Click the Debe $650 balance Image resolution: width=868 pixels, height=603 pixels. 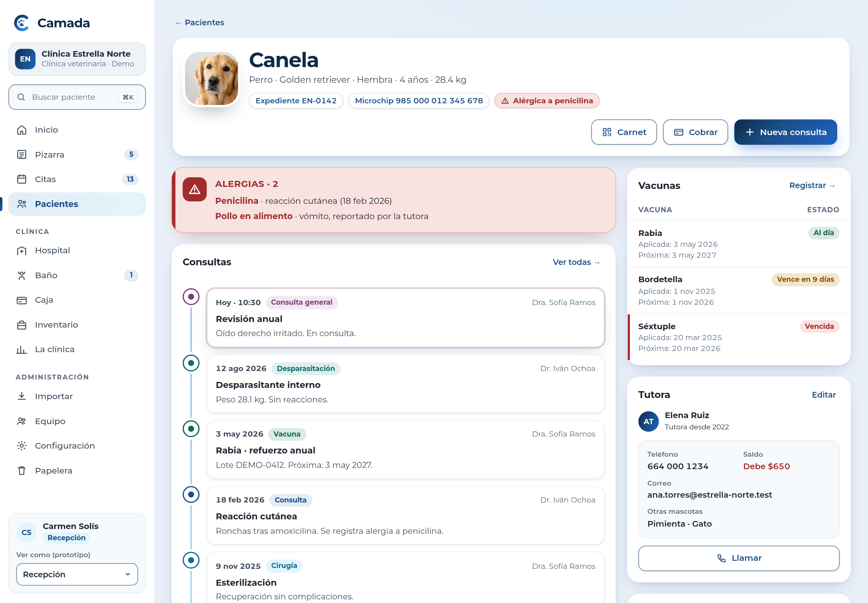[x=766, y=466]
